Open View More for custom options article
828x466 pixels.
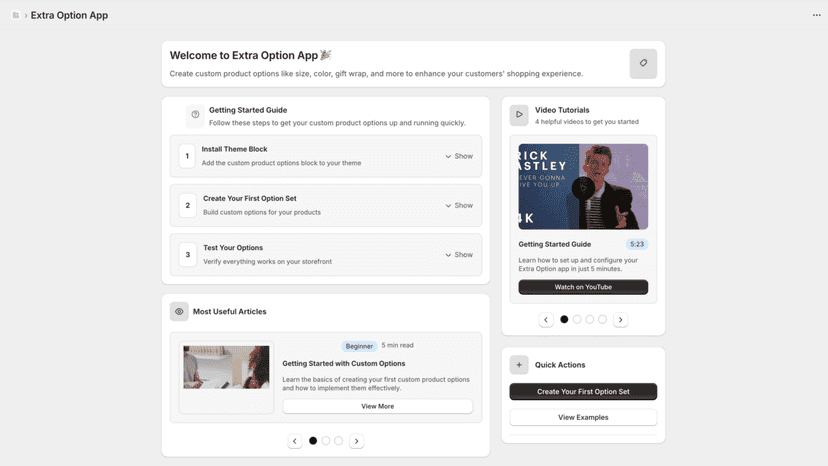point(378,406)
